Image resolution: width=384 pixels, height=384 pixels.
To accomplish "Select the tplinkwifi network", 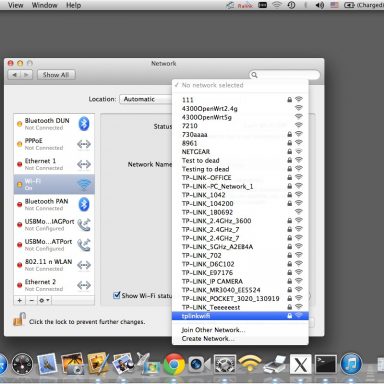I will tap(240, 316).
